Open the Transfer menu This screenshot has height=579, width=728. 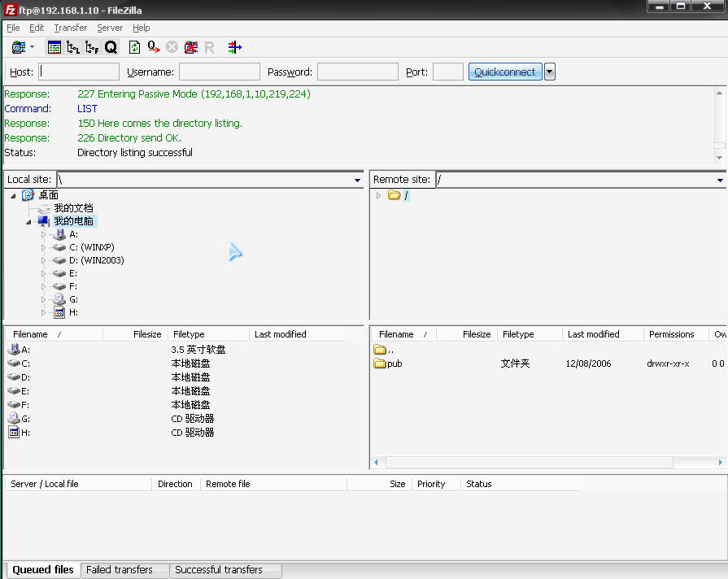pyautogui.click(x=71, y=28)
